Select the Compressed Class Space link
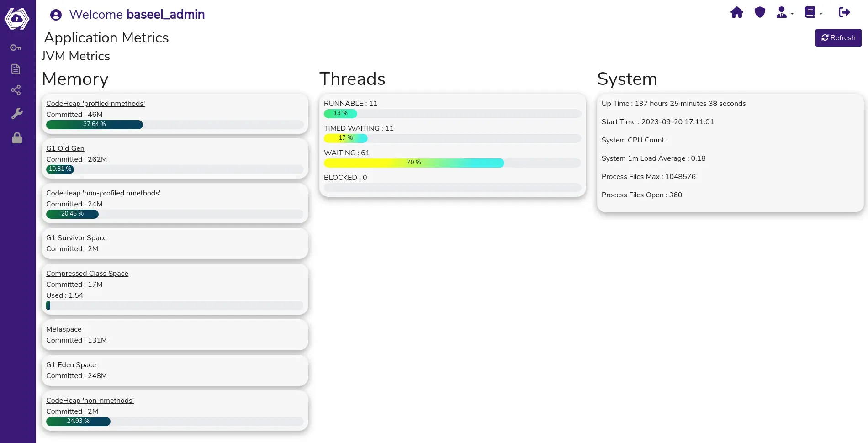Image resolution: width=868 pixels, height=443 pixels. [x=87, y=274]
